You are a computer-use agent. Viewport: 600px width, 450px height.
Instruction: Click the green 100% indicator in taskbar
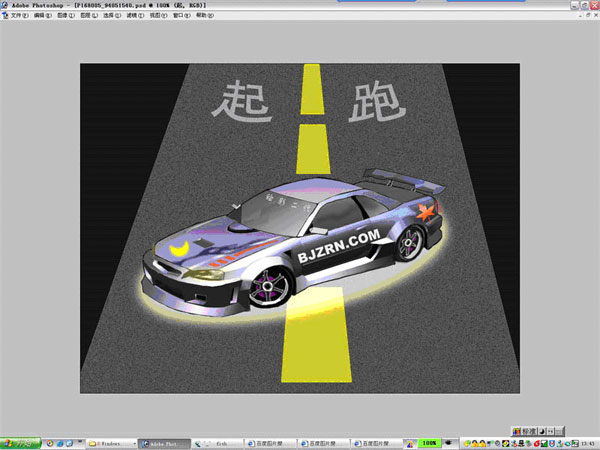429,443
